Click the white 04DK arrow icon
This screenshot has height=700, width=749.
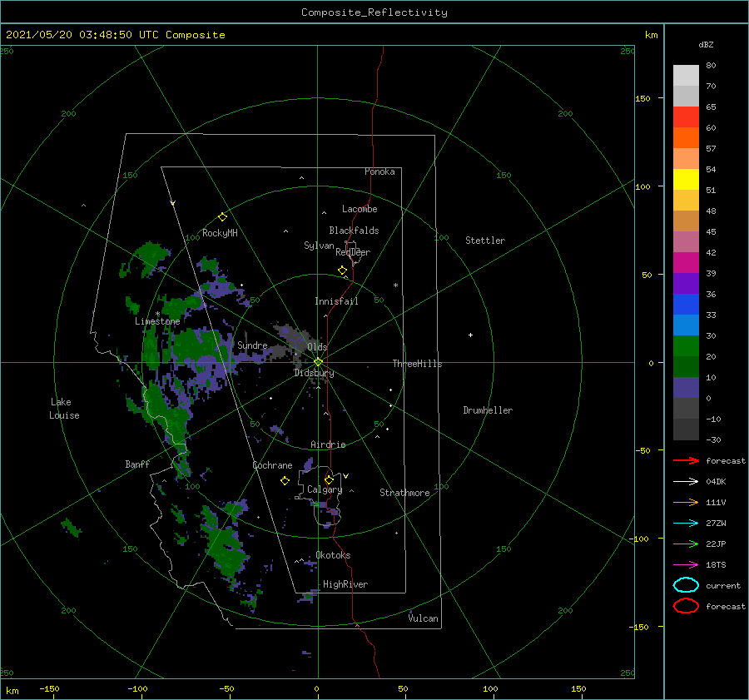click(x=686, y=481)
